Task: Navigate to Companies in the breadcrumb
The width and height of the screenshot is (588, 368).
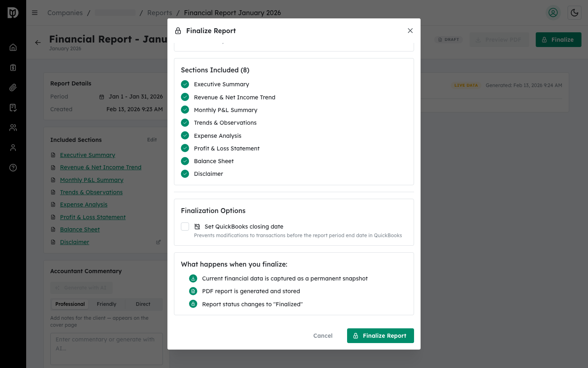Action: click(65, 13)
